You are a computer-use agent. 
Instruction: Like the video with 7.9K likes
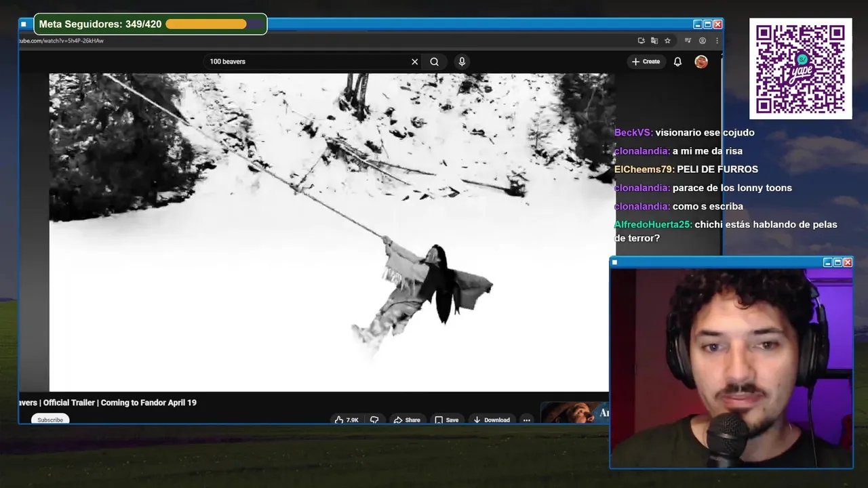[347, 420]
